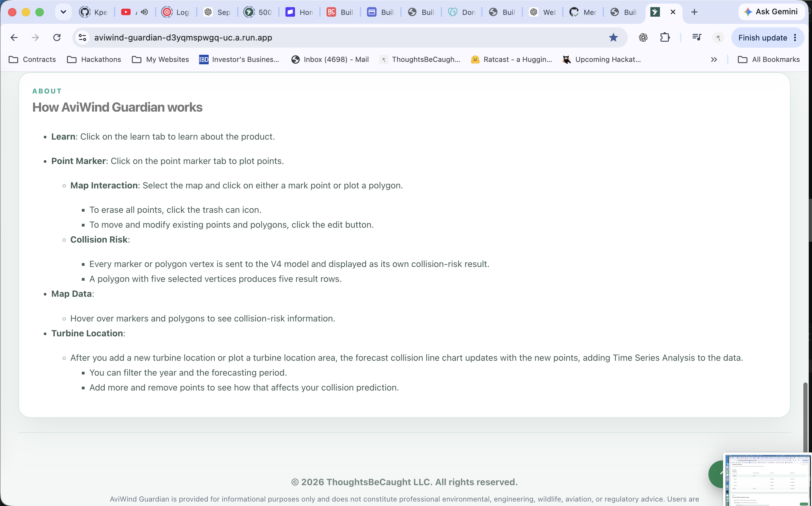Switch to the GitHub Kpe tab
The width and height of the screenshot is (812, 506).
point(94,12)
